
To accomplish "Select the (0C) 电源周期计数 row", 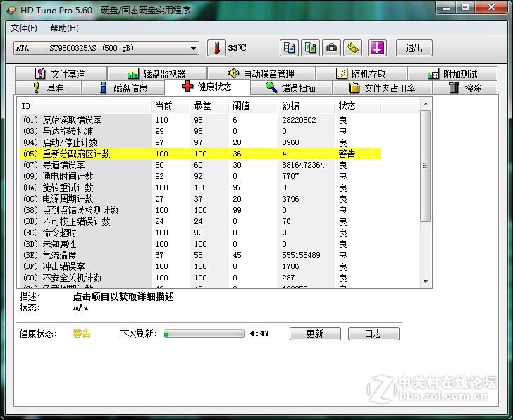I will pos(200,199).
